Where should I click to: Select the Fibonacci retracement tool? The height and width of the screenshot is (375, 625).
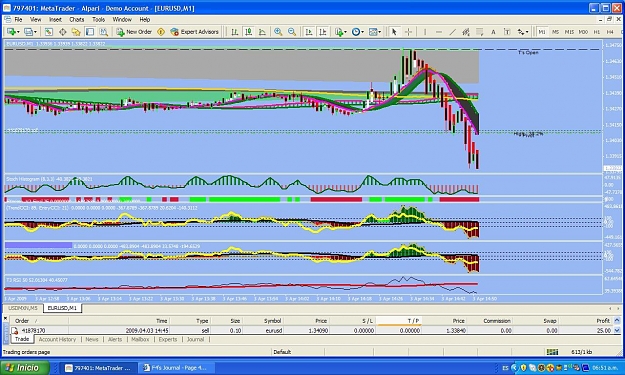(x=480, y=32)
